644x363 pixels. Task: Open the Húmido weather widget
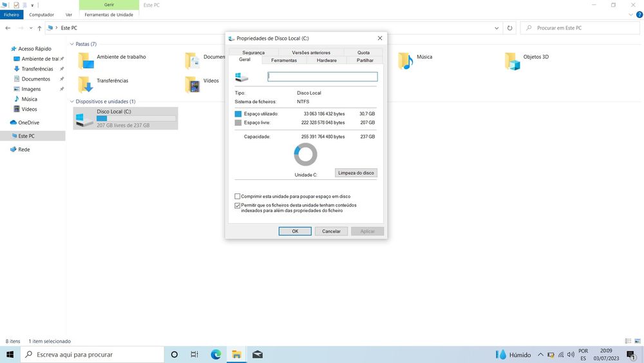(513, 355)
